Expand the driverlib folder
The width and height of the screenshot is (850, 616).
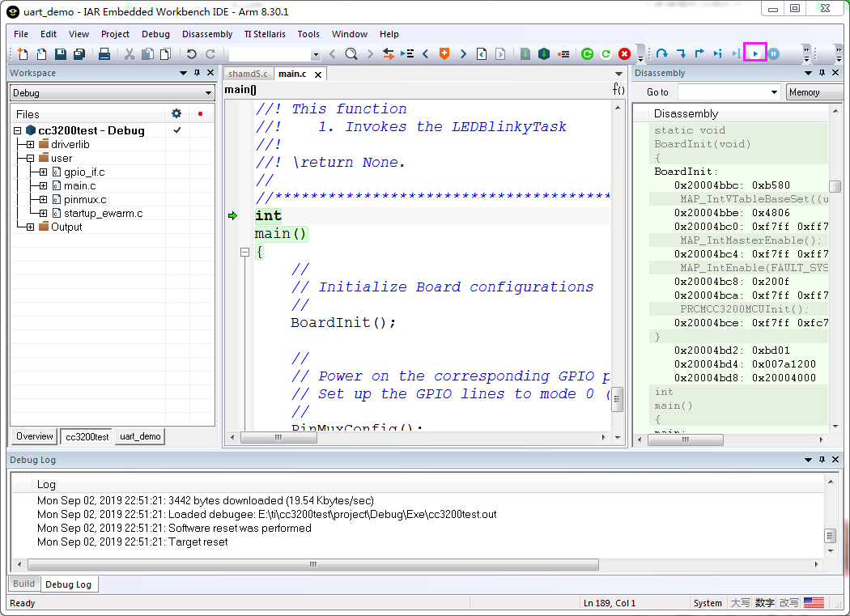[x=31, y=144]
